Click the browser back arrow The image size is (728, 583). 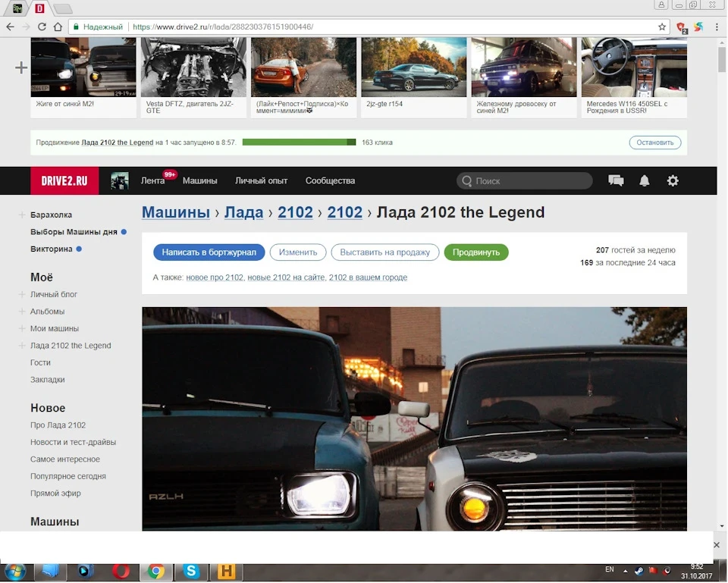pos(10,27)
